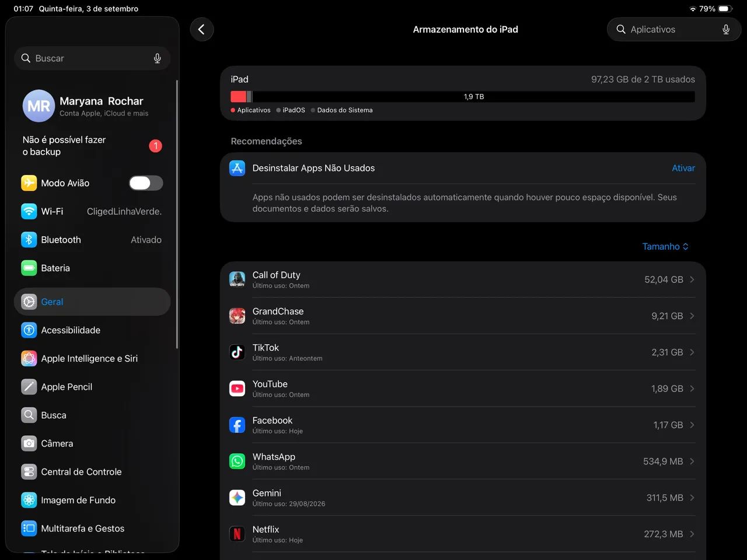The width and height of the screenshot is (747, 560).
Task: Tap the Facebook app icon
Action: coord(237,425)
